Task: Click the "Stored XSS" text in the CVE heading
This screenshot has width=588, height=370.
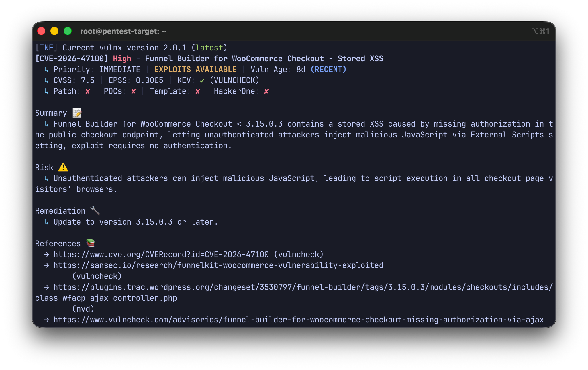Action: click(x=360, y=58)
